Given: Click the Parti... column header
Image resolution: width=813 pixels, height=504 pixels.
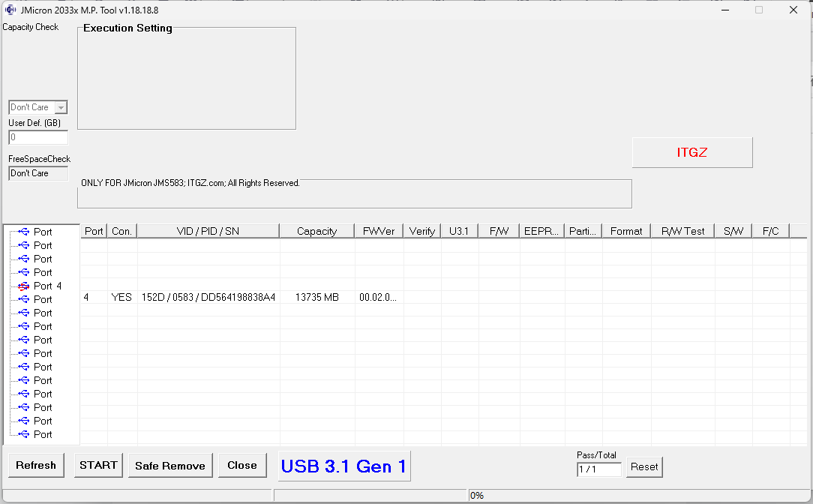Looking at the screenshot, I should click(x=583, y=231).
